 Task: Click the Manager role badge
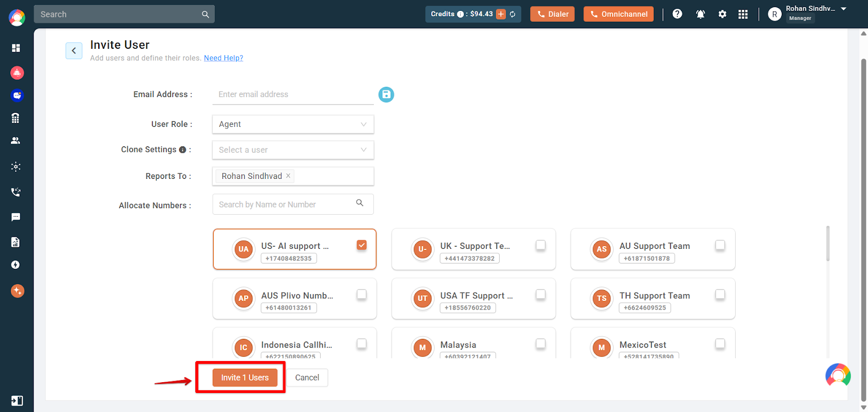(800, 18)
